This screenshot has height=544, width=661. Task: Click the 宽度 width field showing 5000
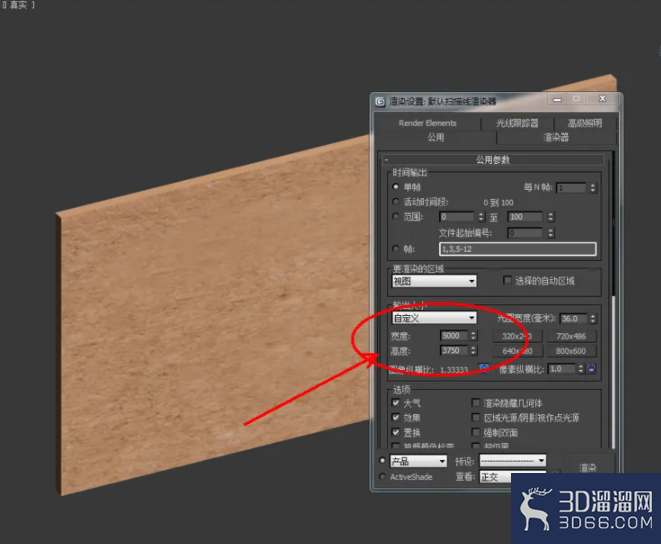pyautogui.click(x=454, y=336)
